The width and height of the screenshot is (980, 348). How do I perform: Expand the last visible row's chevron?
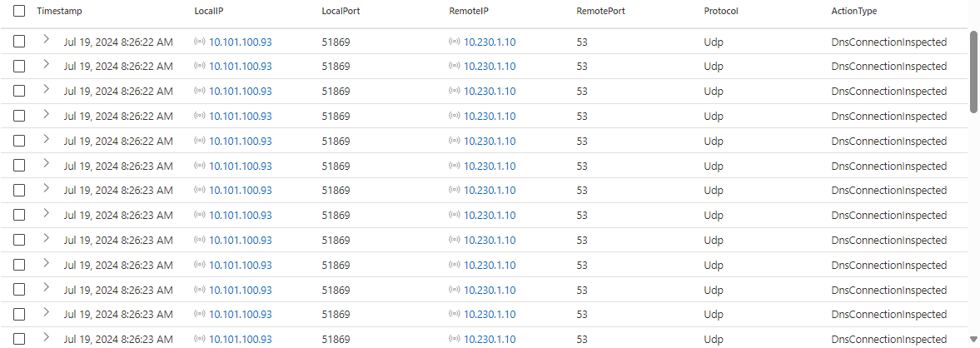click(x=47, y=338)
